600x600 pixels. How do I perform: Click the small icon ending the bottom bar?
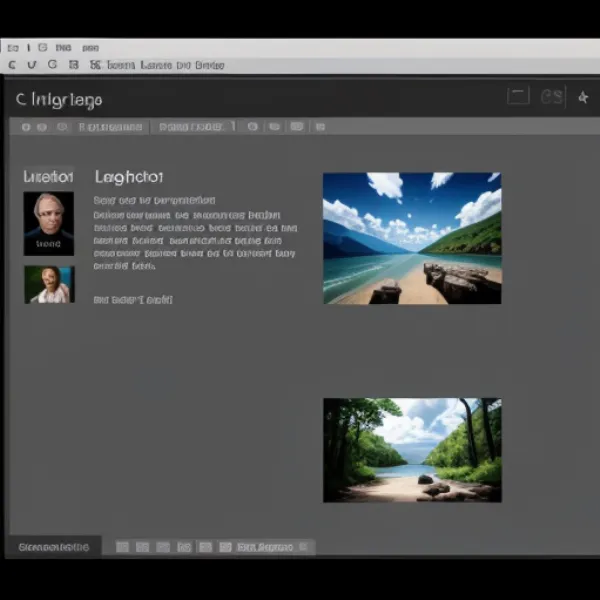pos(305,547)
